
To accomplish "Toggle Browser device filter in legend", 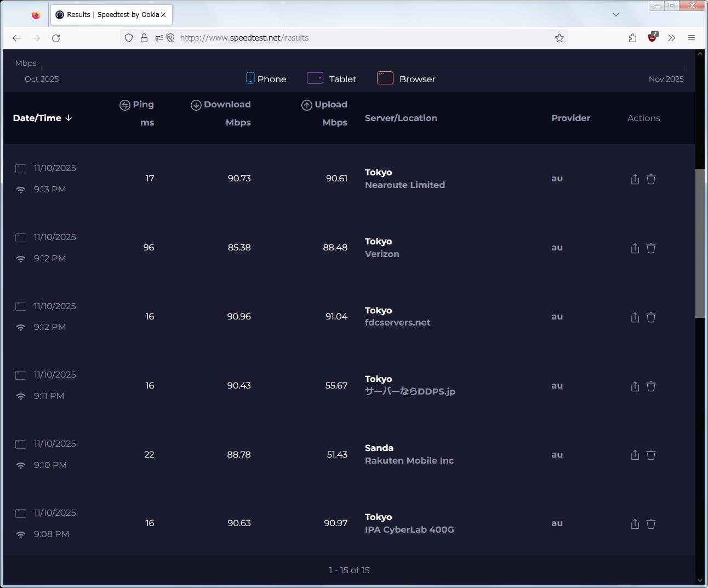I will [406, 79].
